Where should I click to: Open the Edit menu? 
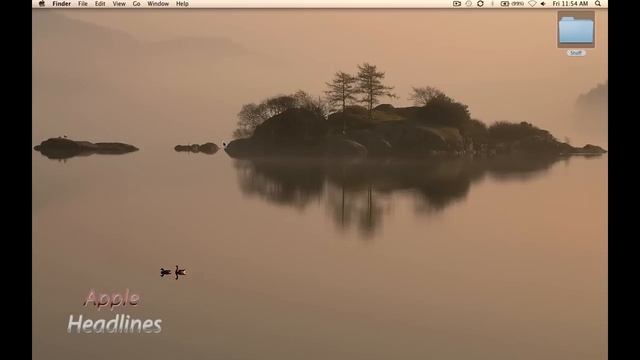100,4
